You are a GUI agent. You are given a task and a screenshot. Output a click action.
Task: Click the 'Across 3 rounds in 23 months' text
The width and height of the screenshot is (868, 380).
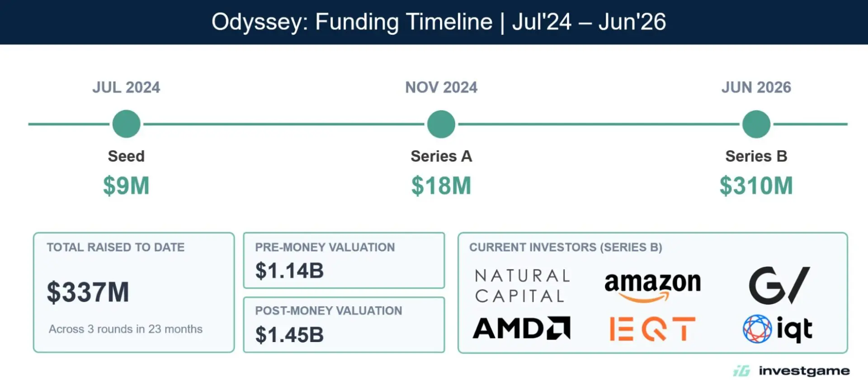tap(126, 329)
